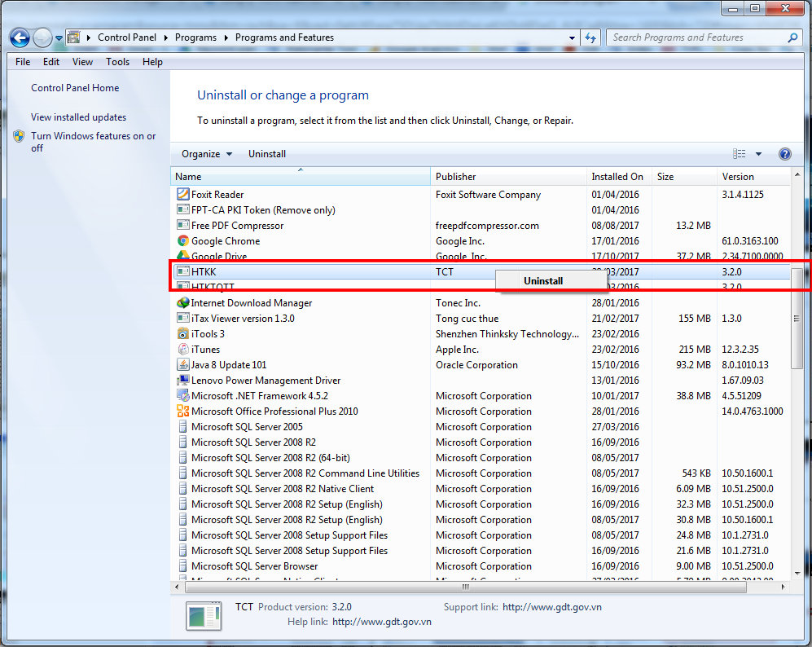Screen dimensions: 812x647
Task: Click Control Panel breadcrumb segment
Action: point(127,37)
